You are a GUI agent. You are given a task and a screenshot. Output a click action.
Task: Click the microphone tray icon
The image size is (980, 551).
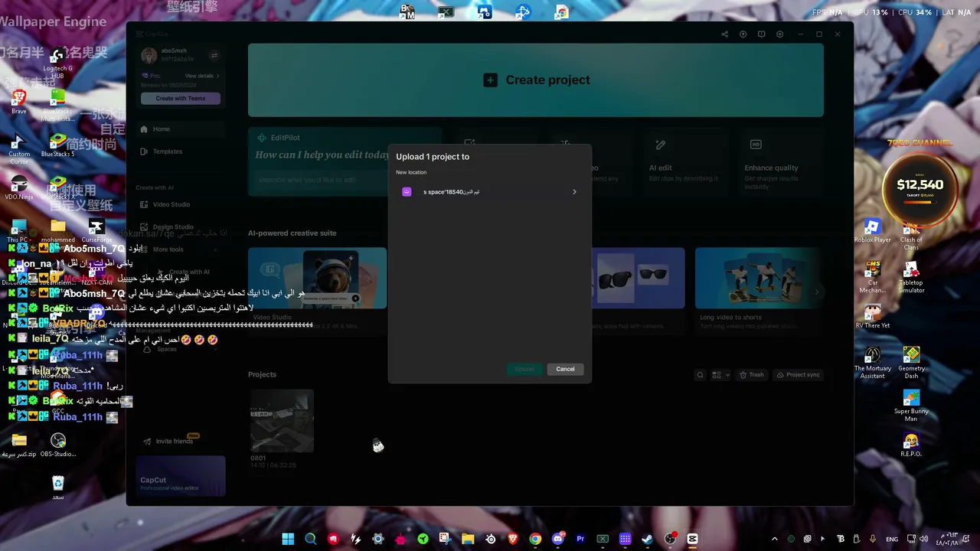click(873, 539)
